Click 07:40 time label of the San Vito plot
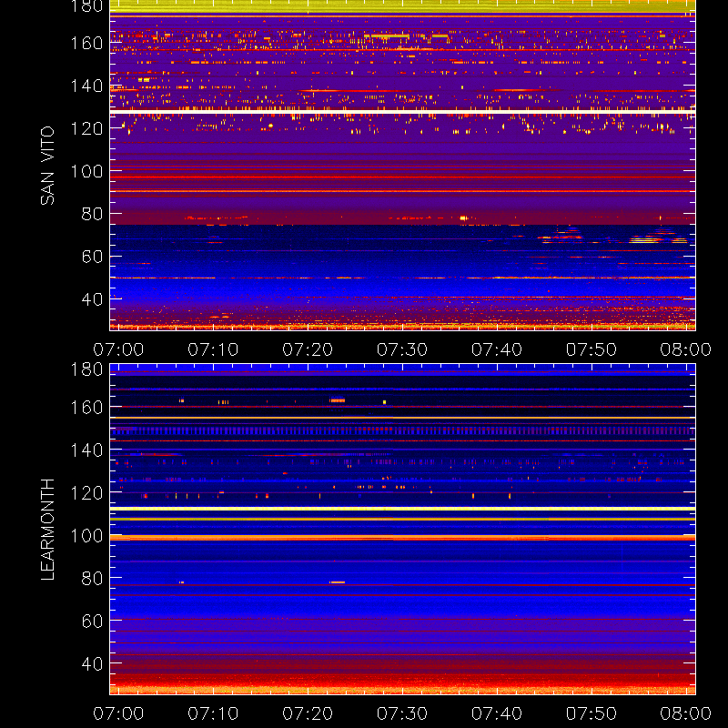Screen dimensions: 728x728 pos(497,349)
